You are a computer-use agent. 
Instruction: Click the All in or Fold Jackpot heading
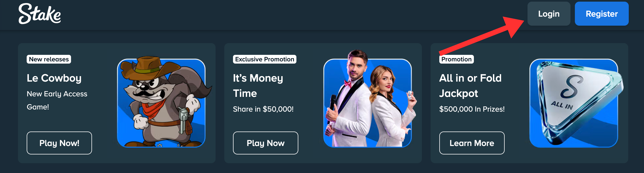coord(470,86)
